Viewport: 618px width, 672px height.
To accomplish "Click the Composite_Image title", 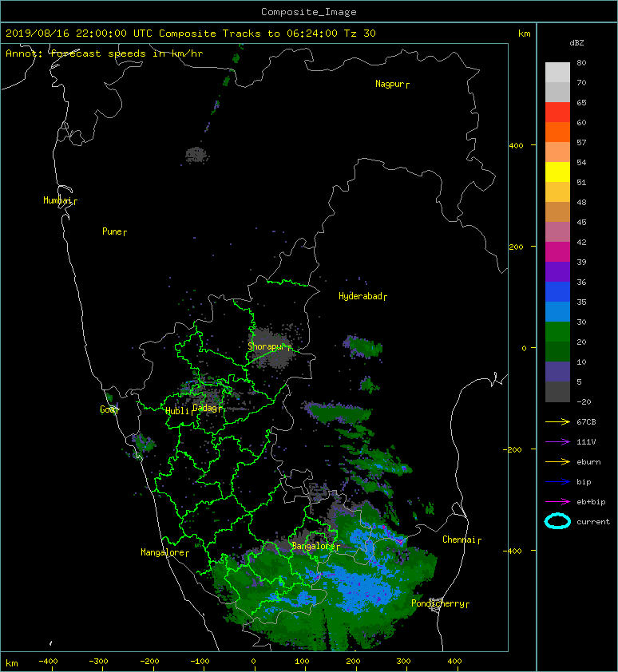I will click(309, 12).
